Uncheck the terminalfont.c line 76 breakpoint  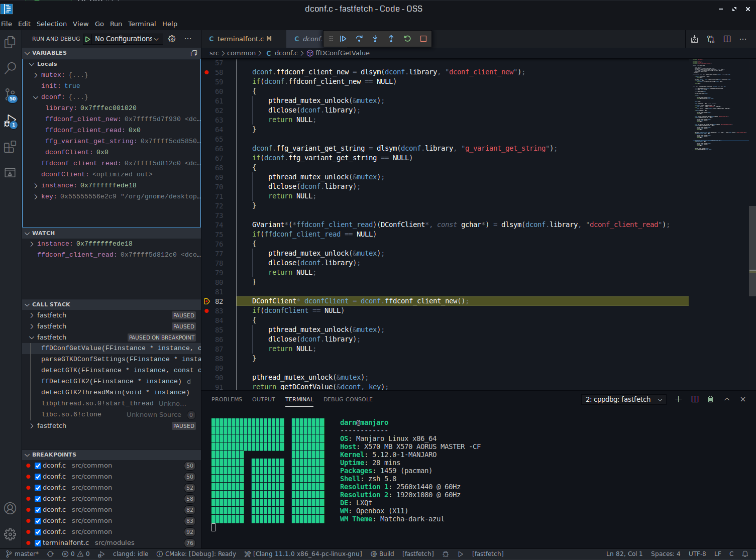[37, 543]
